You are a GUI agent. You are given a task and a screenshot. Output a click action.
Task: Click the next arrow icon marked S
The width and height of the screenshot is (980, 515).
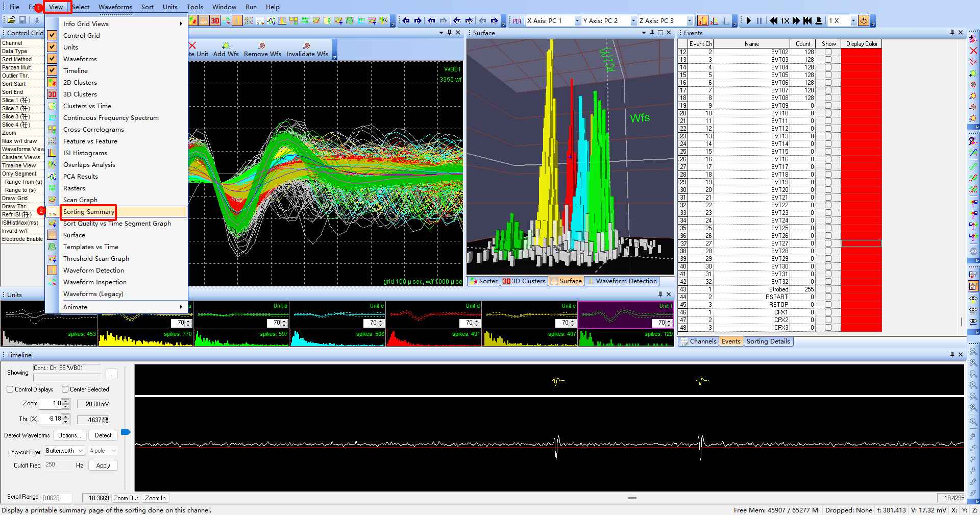[x=494, y=21]
